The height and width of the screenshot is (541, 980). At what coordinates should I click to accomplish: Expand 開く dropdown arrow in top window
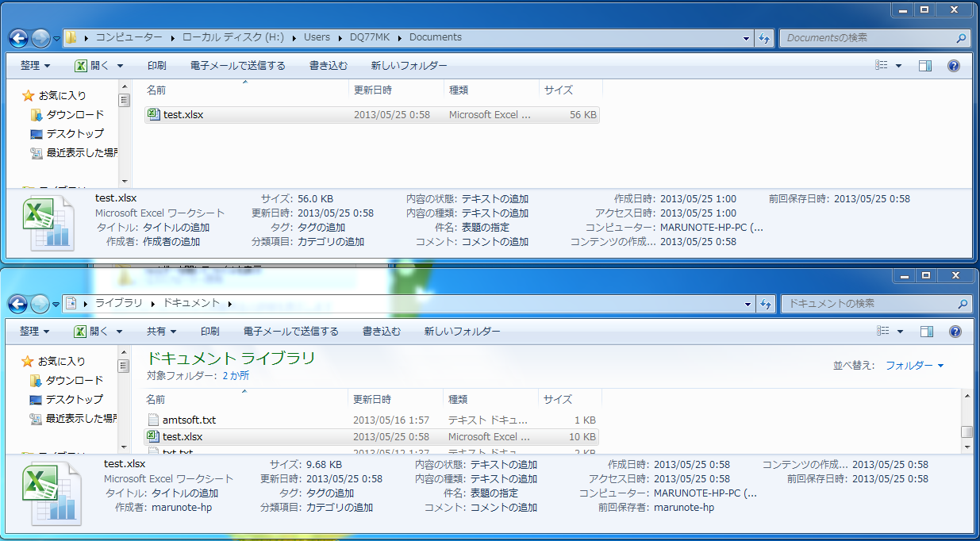120,66
